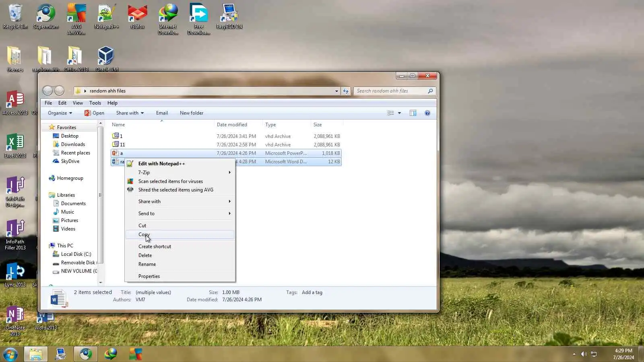The height and width of the screenshot is (362, 644).
Task: Select Edit with Notepad++
Action: click(x=180, y=164)
